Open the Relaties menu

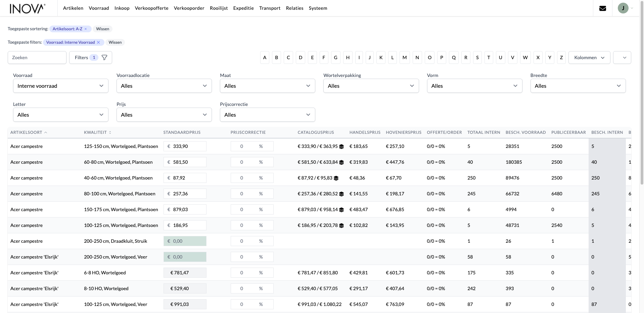[295, 8]
